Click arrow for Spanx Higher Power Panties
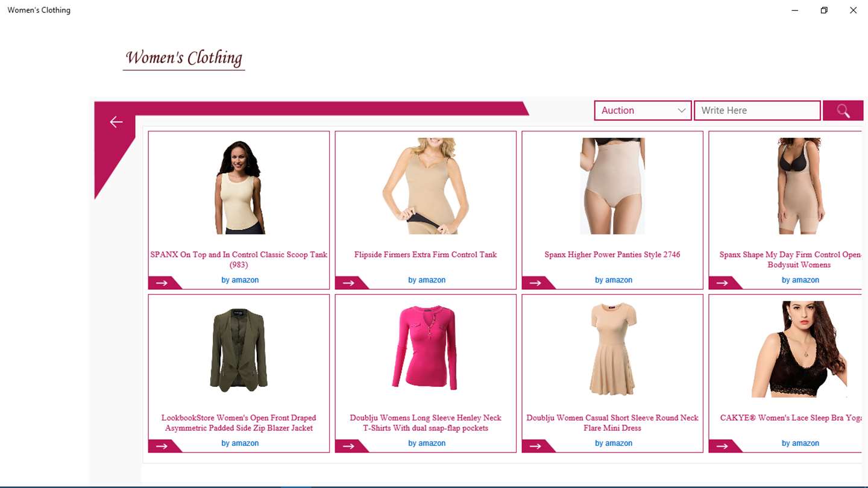Screen dimensions: 868x488 click(x=535, y=283)
